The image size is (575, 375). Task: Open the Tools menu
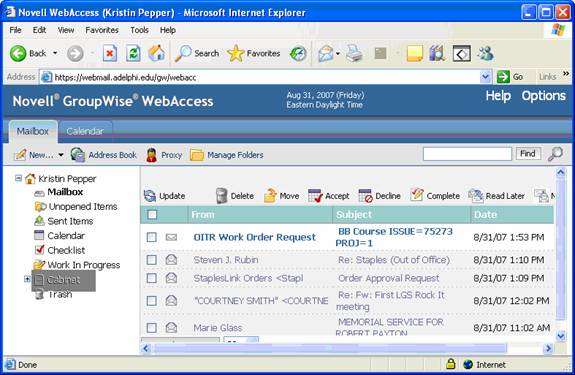tap(139, 30)
